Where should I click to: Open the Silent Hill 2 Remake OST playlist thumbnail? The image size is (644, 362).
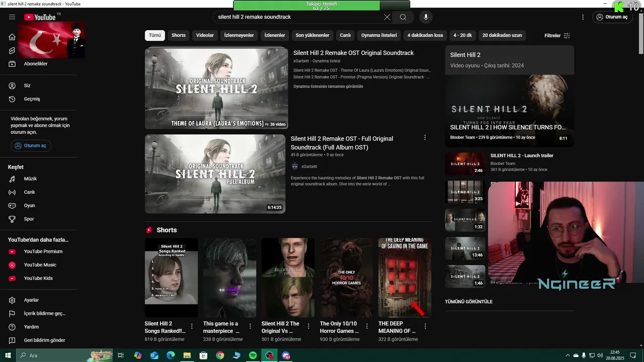pos(216,89)
